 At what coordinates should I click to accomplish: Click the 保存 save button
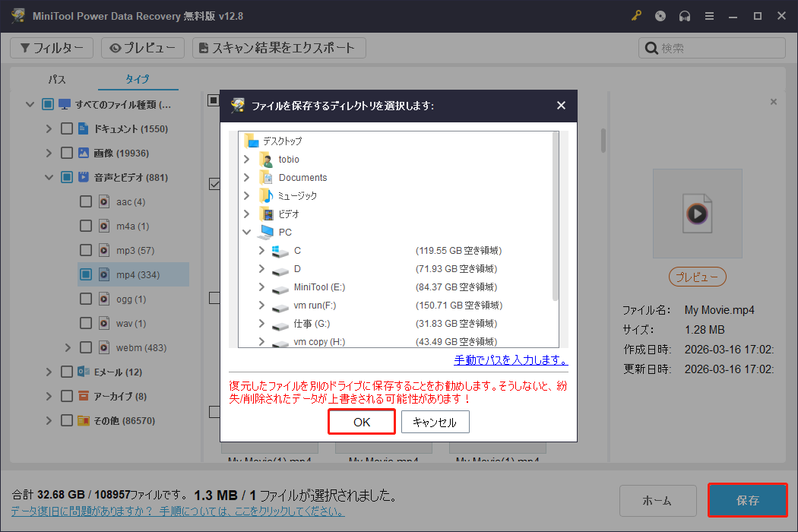click(747, 500)
